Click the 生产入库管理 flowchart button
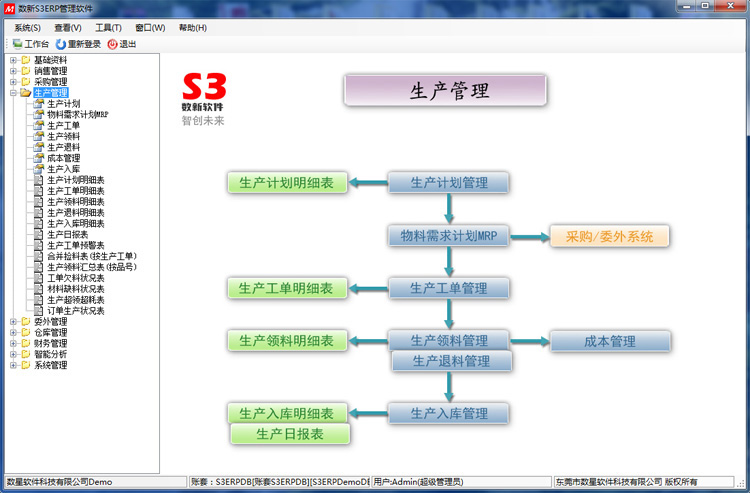The image size is (750, 493). click(449, 414)
